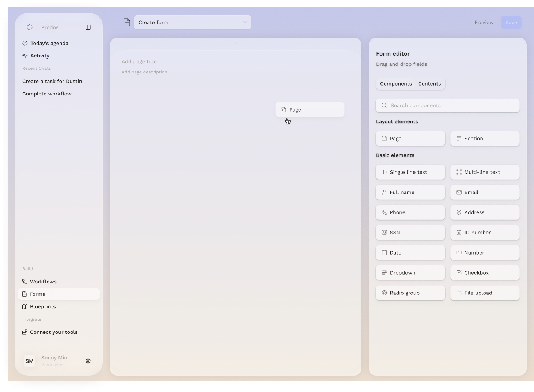This screenshot has height=392, width=534.
Task: Add a Dropdown field component
Action: tap(410, 273)
